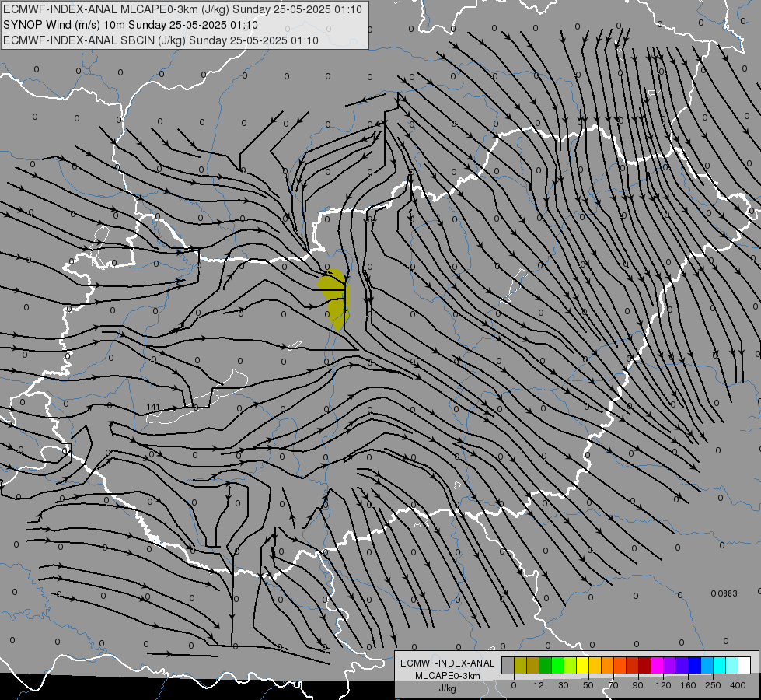Click the map value 0.0883
Viewport: 761px width, 700px height.
(724, 593)
